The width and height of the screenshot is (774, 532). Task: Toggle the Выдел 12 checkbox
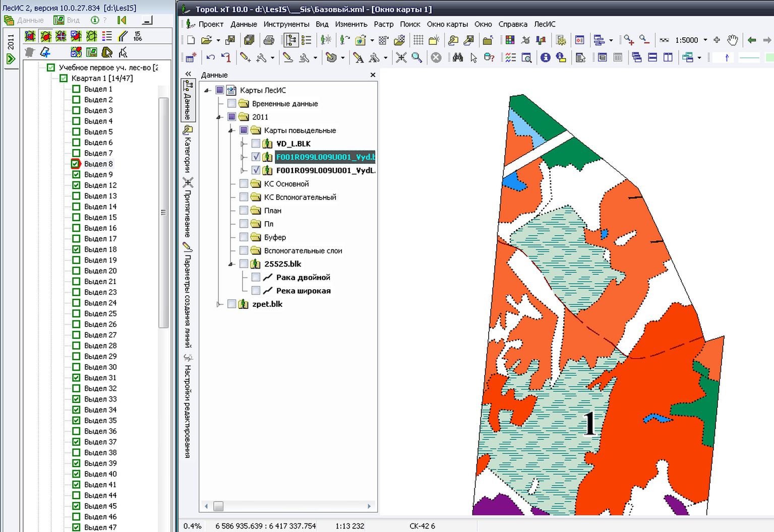76,185
